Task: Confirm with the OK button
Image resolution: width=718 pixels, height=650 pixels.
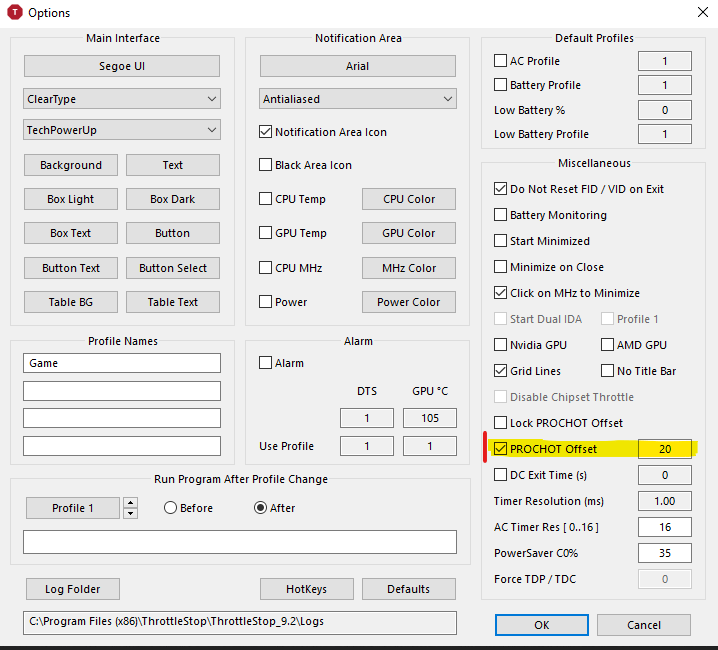Action: 542,625
